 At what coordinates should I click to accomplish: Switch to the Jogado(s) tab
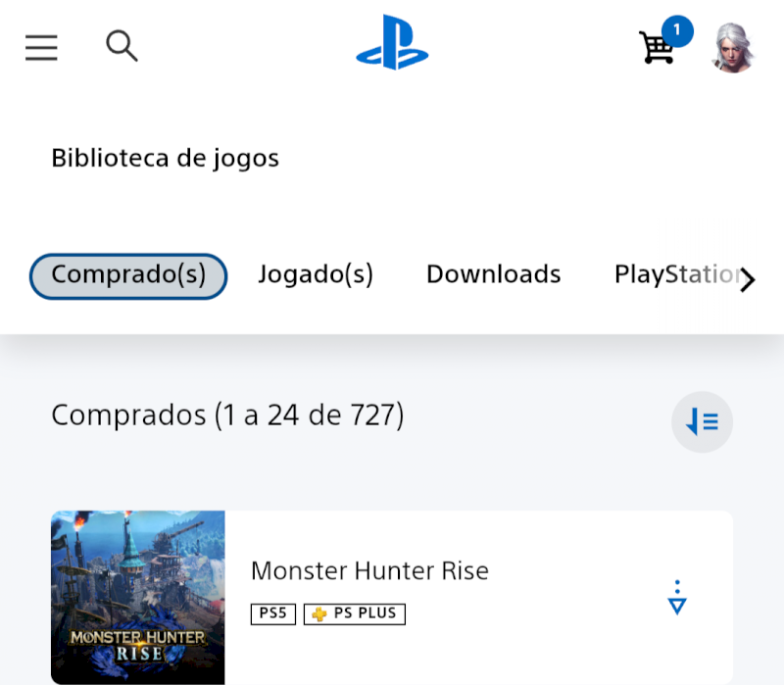click(316, 275)
